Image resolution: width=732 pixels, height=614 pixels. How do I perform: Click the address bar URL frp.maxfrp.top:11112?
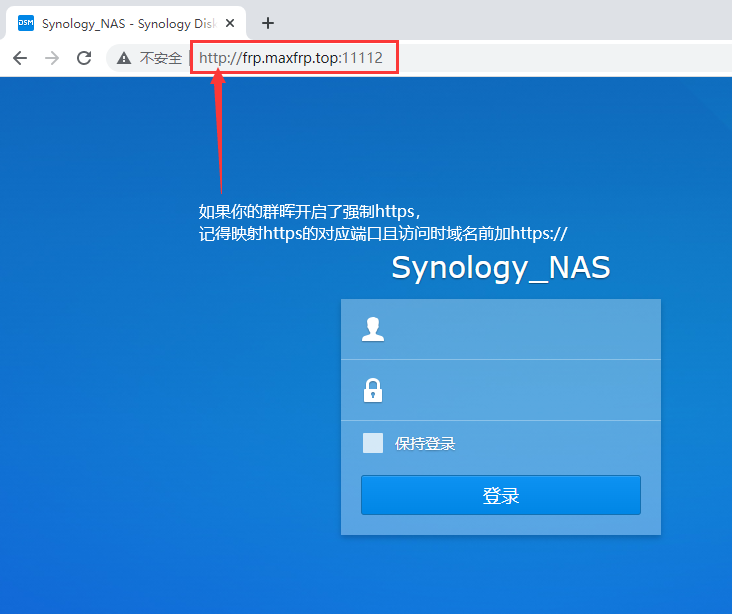291,58
